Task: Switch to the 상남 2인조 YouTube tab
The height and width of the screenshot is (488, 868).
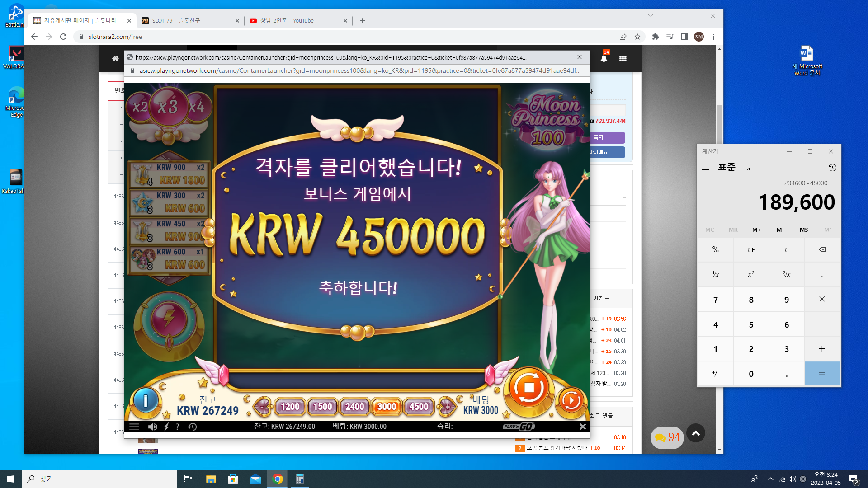Action: coord(298,21)
